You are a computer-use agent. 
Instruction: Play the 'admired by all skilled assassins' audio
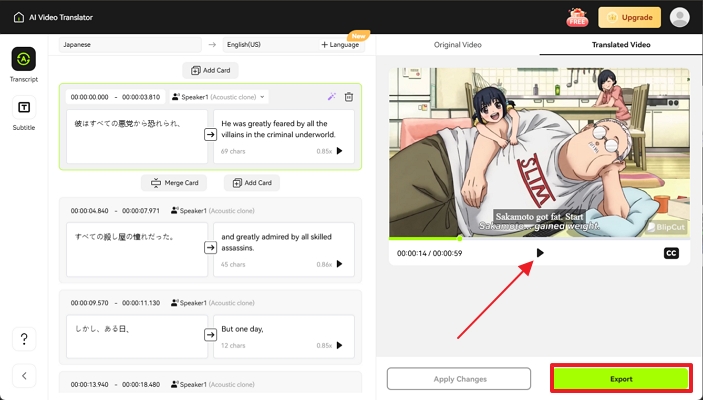pyautogui.click(x=339, y=264)
